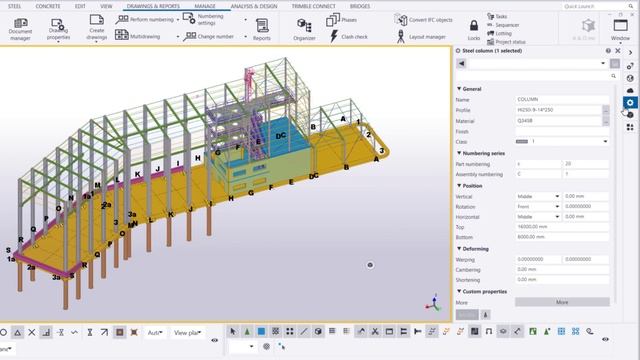Open the Organizer
The width and height of the screenshot is (640, 360).
click(304, 29)
